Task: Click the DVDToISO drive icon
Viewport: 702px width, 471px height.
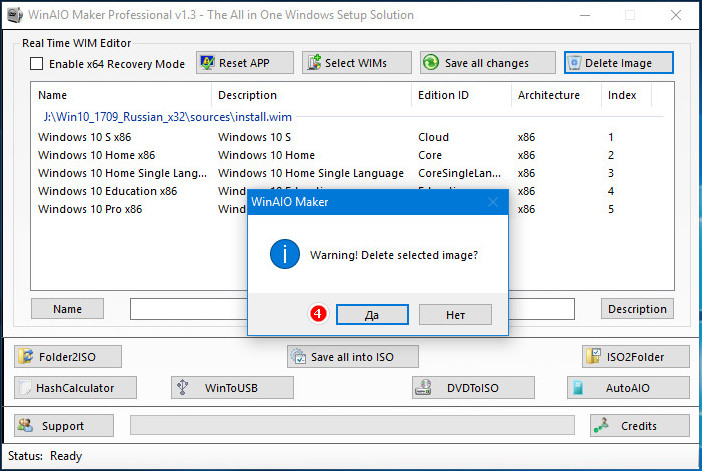Action: pos(423,388)
